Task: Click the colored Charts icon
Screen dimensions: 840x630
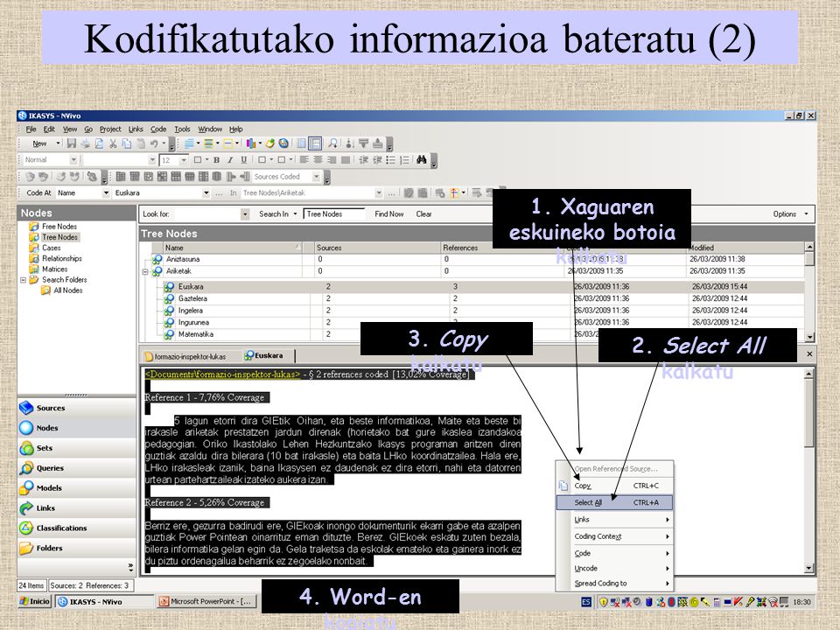Action: (251, 143)
